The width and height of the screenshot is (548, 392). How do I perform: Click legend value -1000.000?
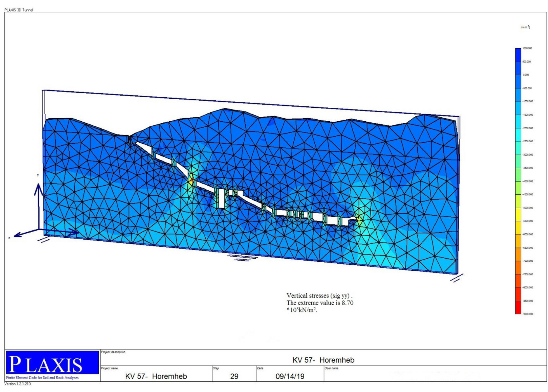[x=527, y=101]
